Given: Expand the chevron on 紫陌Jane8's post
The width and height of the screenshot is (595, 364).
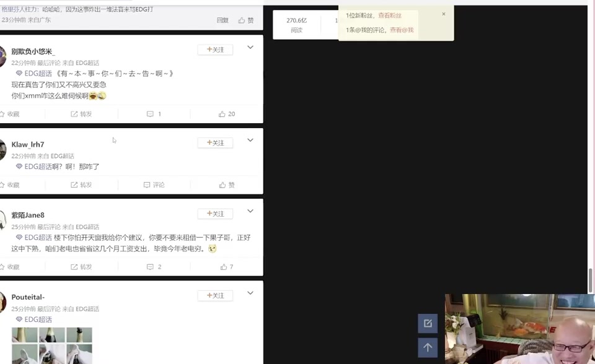Looking at the screenshot, I should pyautogui.click(x=250, y=210).
